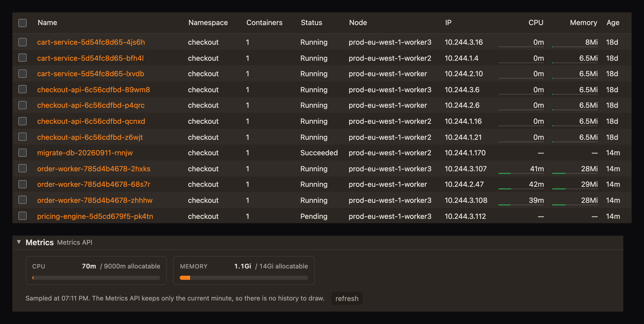The height and width of the screenshot is (324, 644).
Task: Select the migrate-db-20260911-rnnjw row checkbox
Action: tap(23, 153)
